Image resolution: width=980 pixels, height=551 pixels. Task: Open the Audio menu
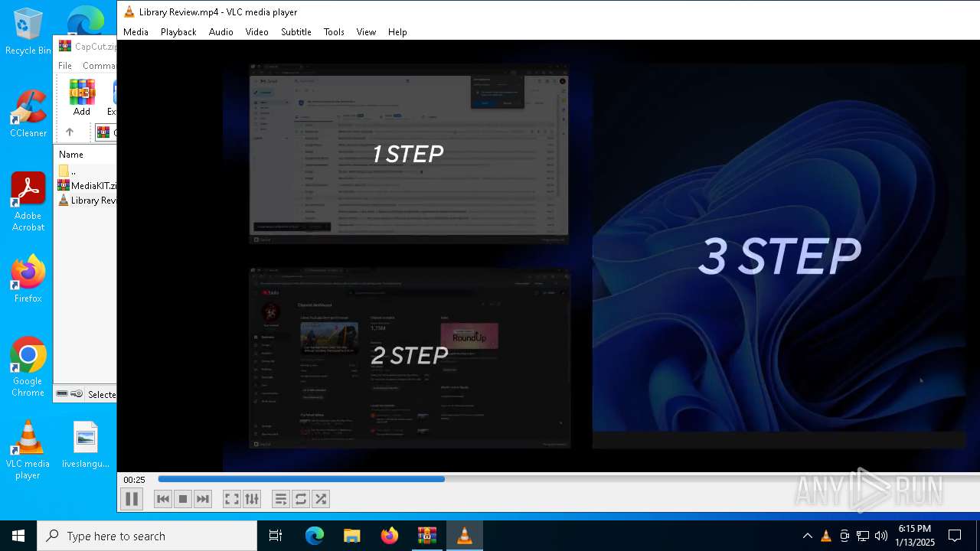221,32
